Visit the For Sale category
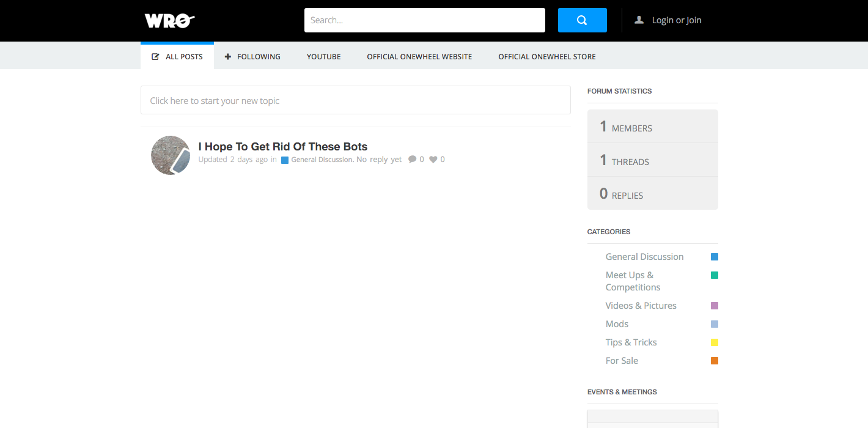 [622, 360]
